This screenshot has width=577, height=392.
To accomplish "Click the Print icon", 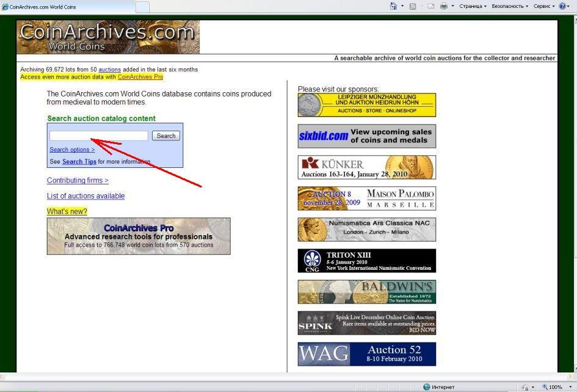I will pyautogui.click(x=444, y=6).
